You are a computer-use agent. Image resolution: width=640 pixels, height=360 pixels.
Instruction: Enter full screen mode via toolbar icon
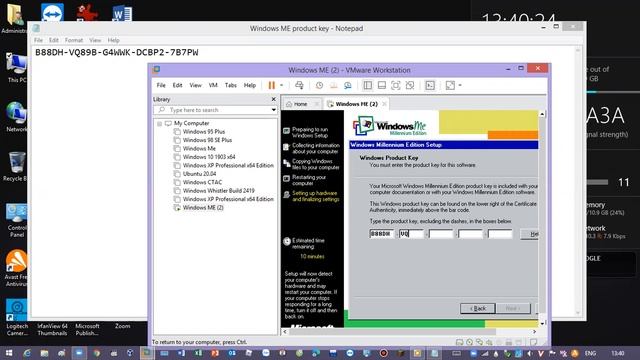tap(396, 85)
